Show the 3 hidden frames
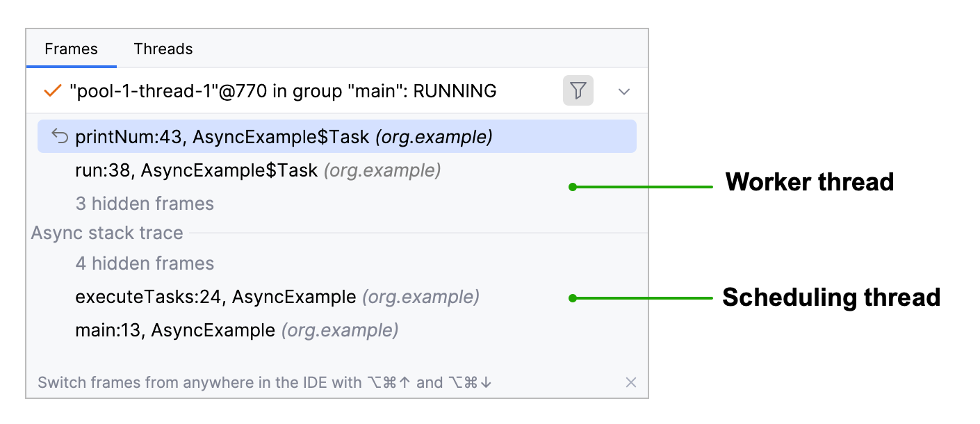 pos(145,203)
